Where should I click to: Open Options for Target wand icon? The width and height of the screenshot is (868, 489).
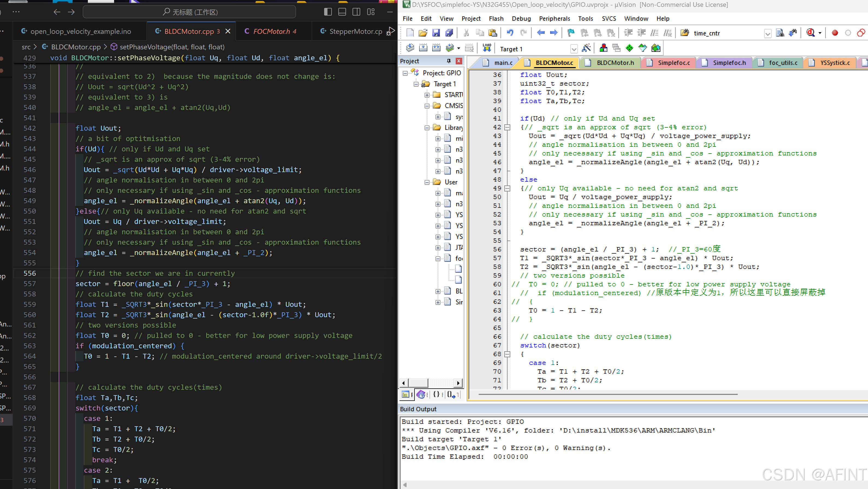coord(586,48)
